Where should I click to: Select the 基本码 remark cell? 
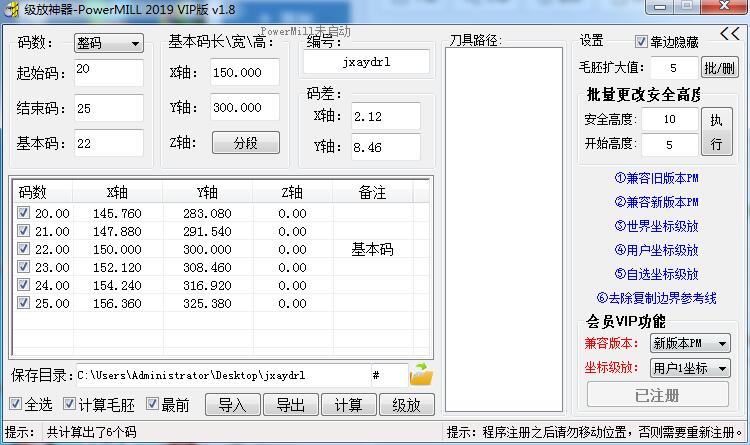pos(373,249)
